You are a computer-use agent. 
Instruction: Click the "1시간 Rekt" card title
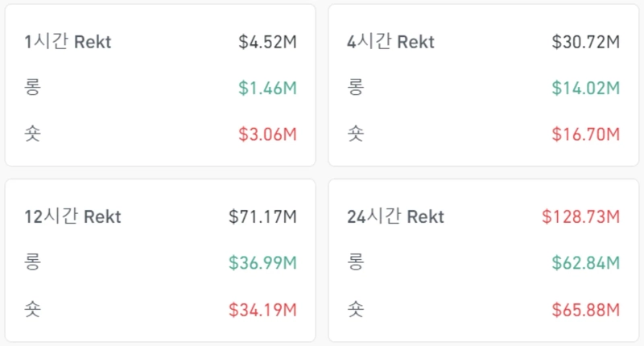tap(68, 43)
